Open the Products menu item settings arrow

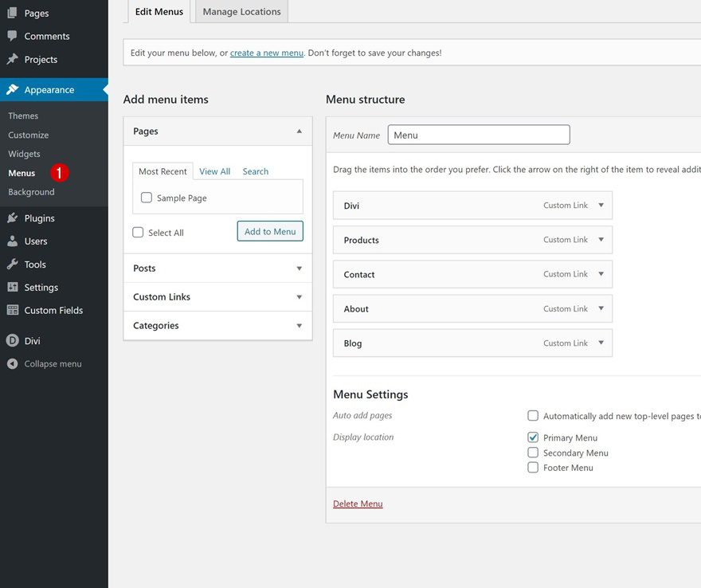pyautogui.click(x=600, y=240)
